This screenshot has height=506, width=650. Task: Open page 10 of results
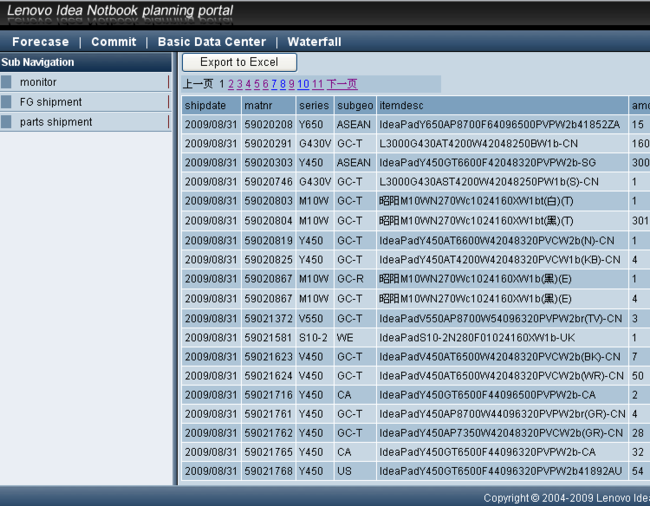point(303,84)
